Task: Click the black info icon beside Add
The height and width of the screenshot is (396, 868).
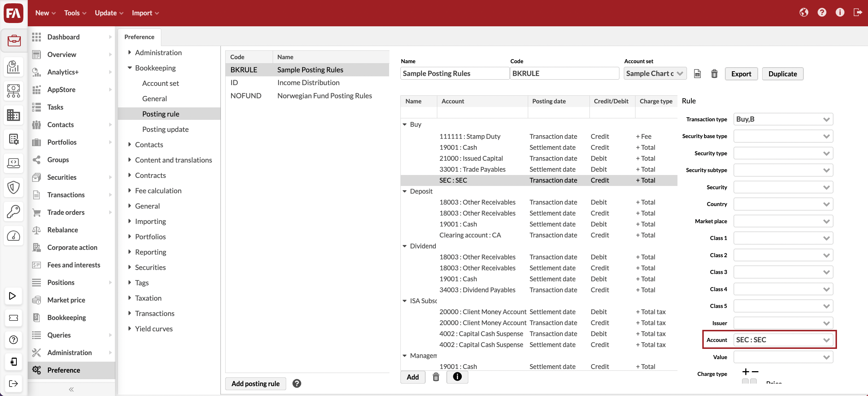Action: [x=457, y=377]
